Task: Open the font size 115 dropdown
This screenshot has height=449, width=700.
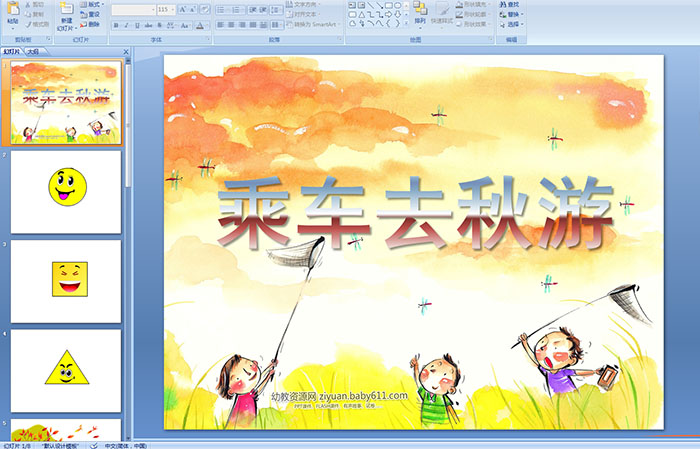Action: click(172, 10)
